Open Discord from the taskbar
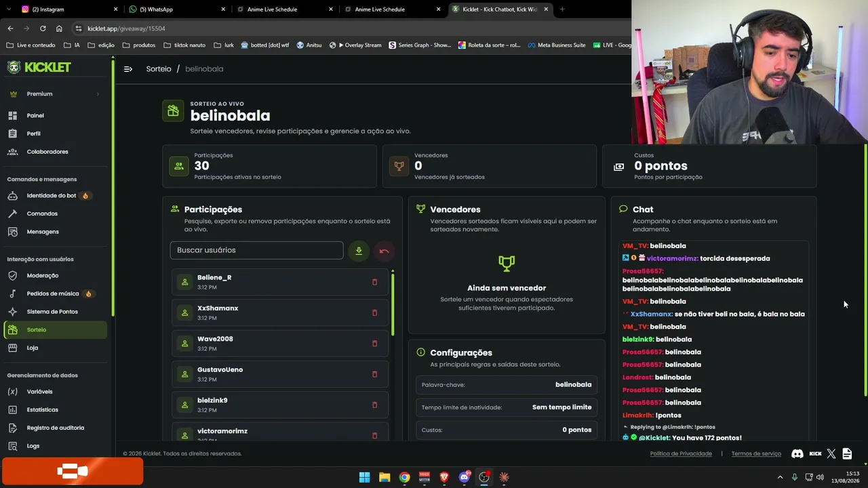The image size is (868, 488). click(465, 477)
